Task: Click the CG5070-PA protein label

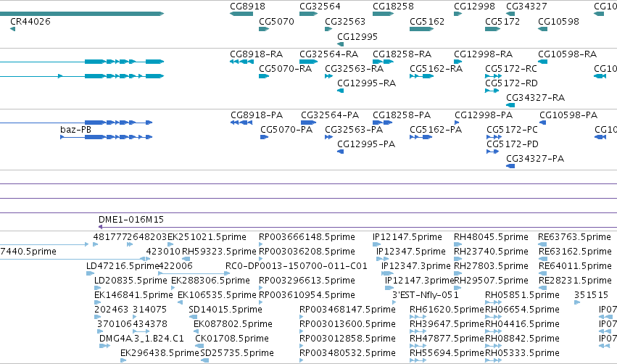Action: [x=286, y=130]
